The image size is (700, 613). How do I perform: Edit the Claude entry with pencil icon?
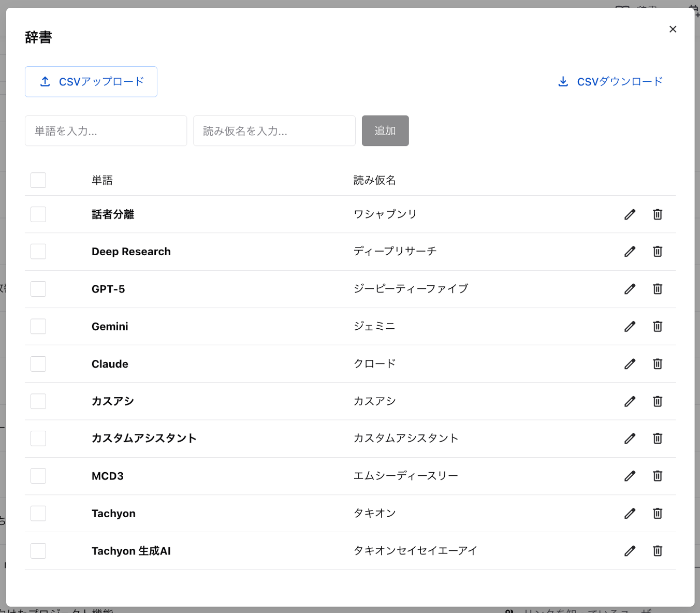coord(630,364)
